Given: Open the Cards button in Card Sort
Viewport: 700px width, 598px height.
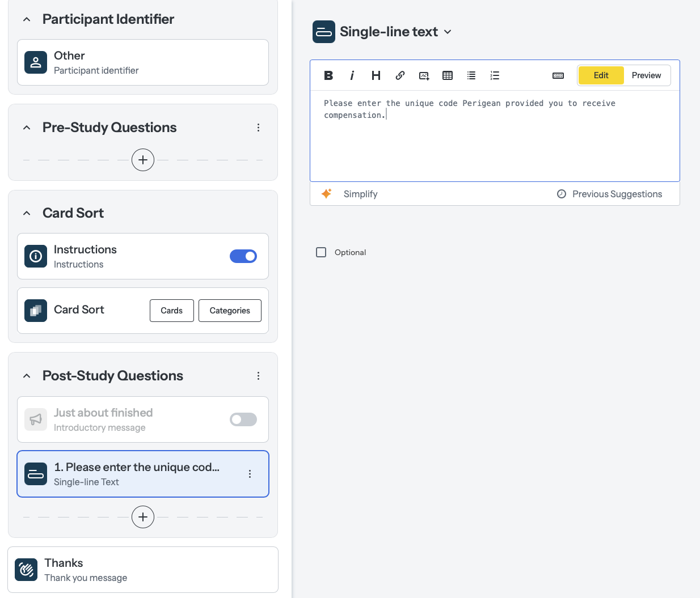Looking at the screenshot, I should tap(171, 310).
